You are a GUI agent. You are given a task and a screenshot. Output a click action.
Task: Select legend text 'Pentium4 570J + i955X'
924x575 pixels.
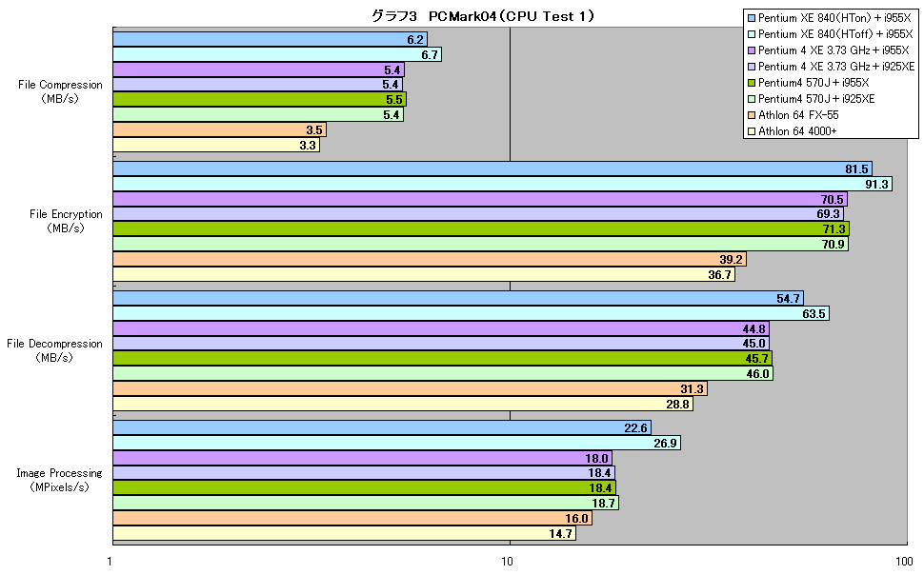pyautogui.click(x=814, y=83)
